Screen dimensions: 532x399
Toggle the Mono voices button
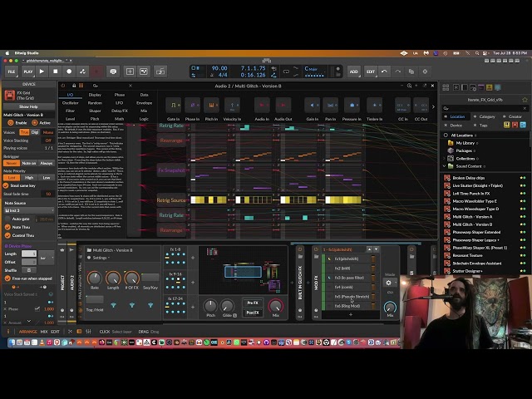coord(48,132)
